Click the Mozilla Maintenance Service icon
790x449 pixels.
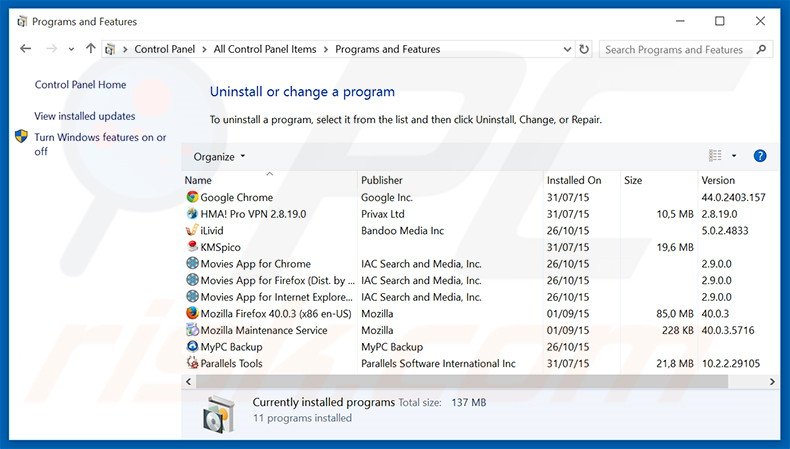click(192, 330)
